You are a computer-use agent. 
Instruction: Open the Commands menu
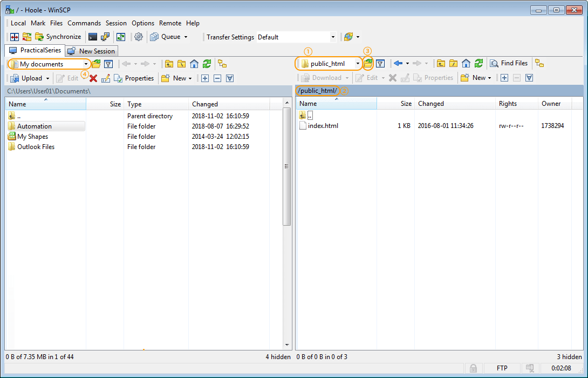[x=84, y=23]
